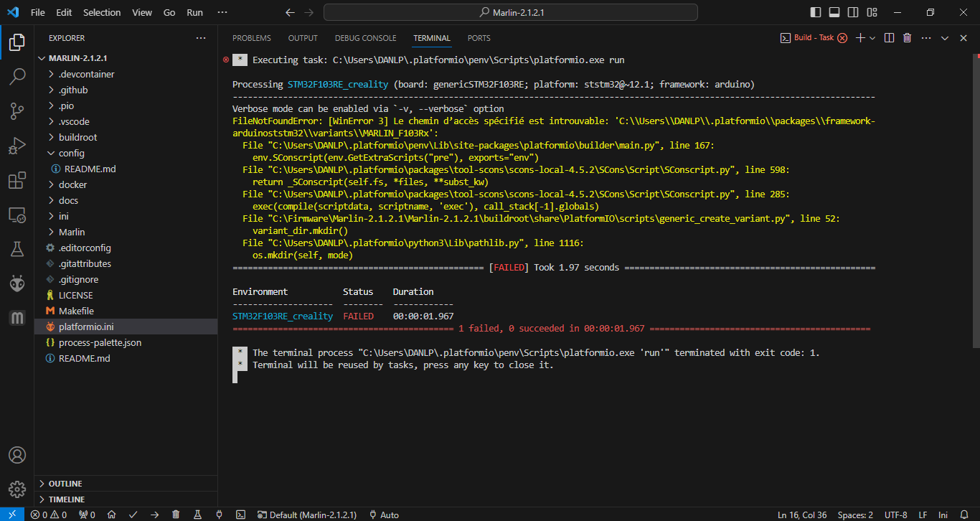Open Source Control view in activity bar

(17, 111)
